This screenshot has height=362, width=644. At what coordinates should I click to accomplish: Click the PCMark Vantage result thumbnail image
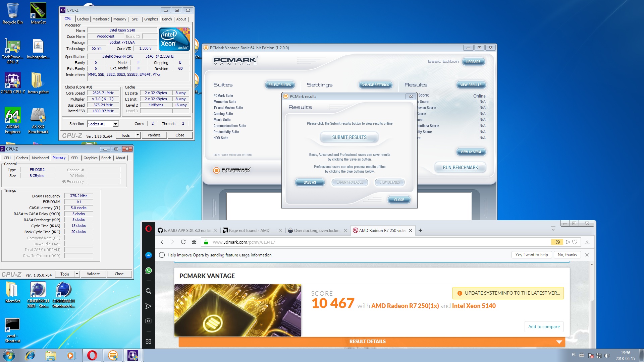click(x=237, y=310)
